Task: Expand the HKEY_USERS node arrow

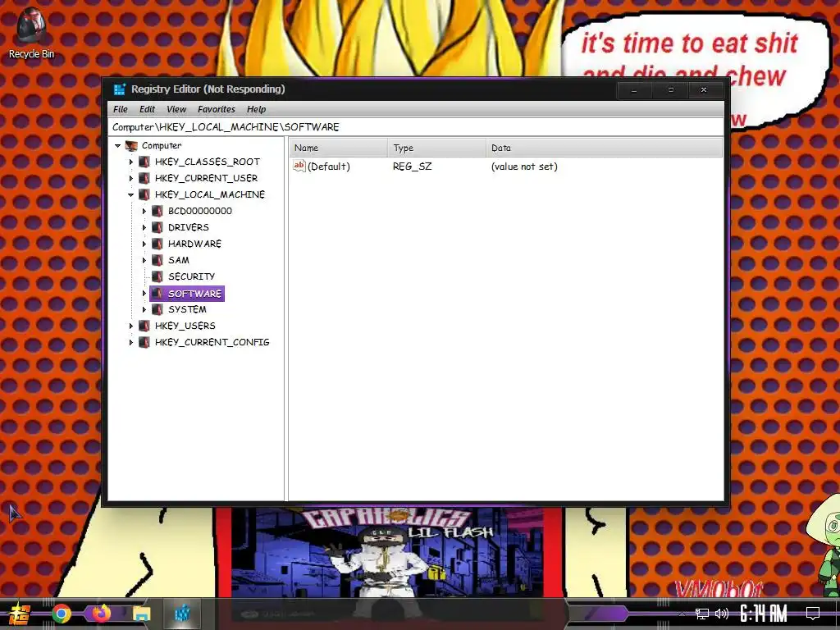Action: (130, 326)
